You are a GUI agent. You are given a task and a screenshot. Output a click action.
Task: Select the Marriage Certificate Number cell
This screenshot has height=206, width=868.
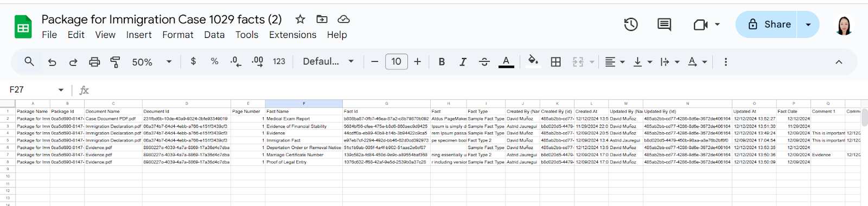304,154
